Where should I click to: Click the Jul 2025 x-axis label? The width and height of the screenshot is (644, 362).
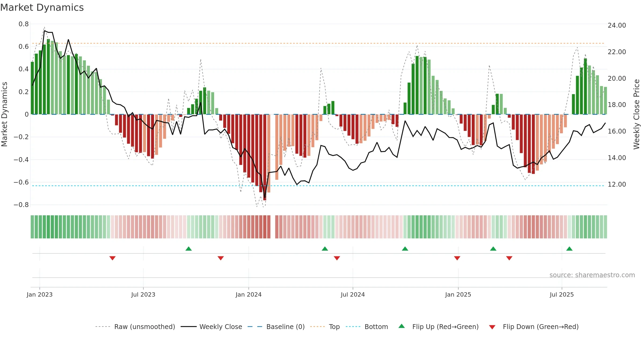point(562,294)
